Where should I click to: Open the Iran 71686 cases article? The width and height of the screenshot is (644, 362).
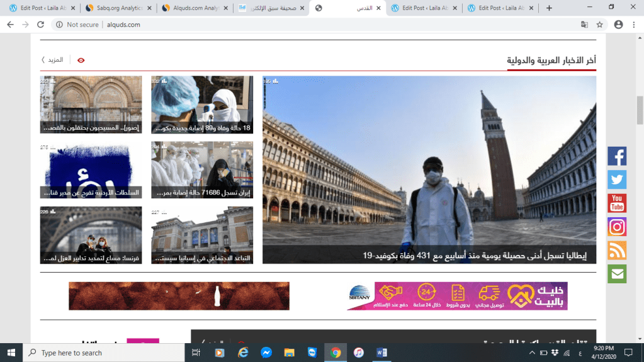tap(201, 169)
